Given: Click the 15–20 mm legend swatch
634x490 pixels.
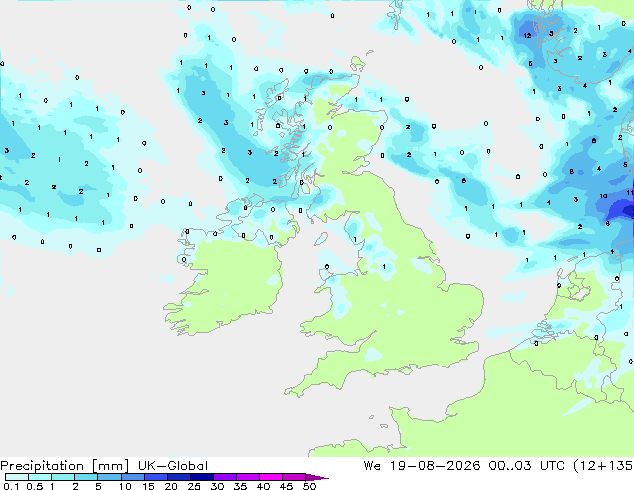Looking at the screenshot, I should [x=155, y=477].
